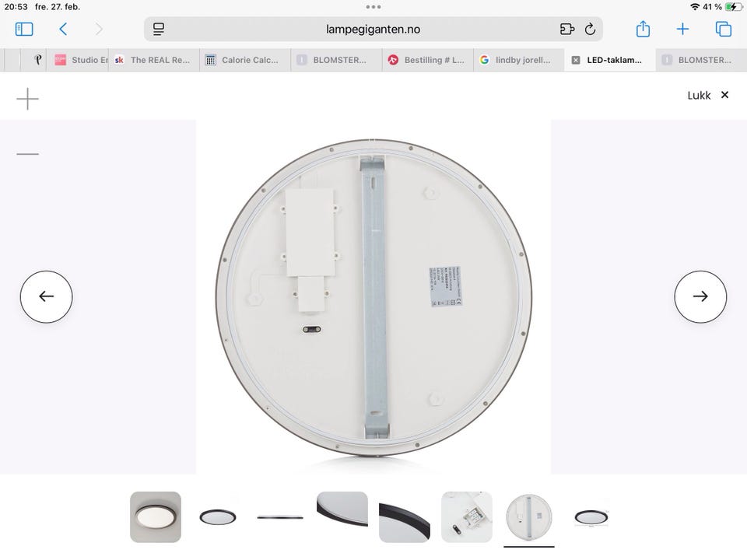The image size is (747, 560).
Task: Open the Share sheet icon
Action: point(643,29)
